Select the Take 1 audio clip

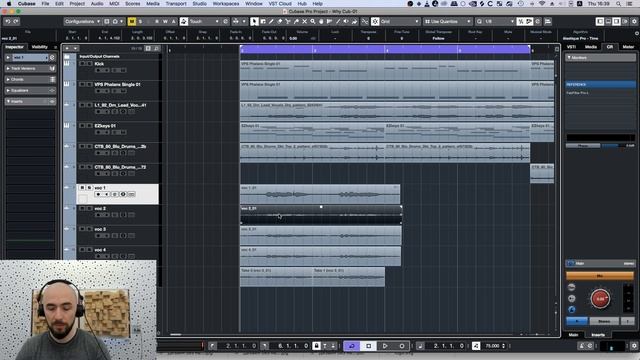click(349, 277)
